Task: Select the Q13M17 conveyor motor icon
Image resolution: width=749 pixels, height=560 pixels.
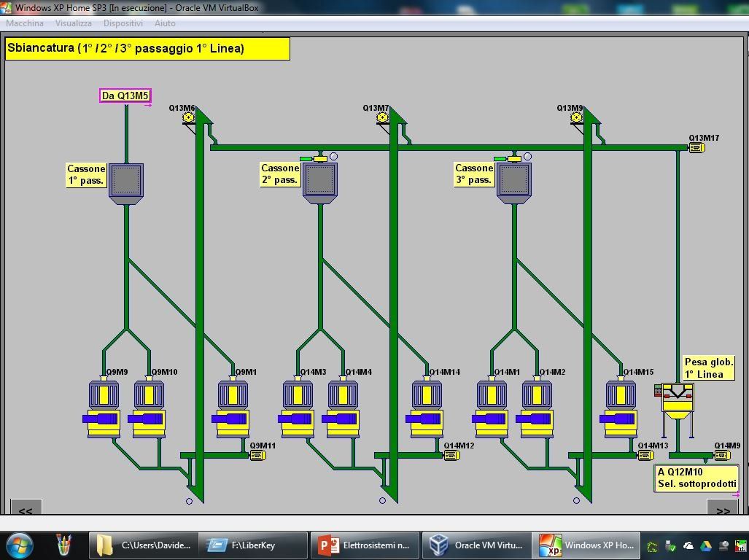Action: (x=696, y=148)
